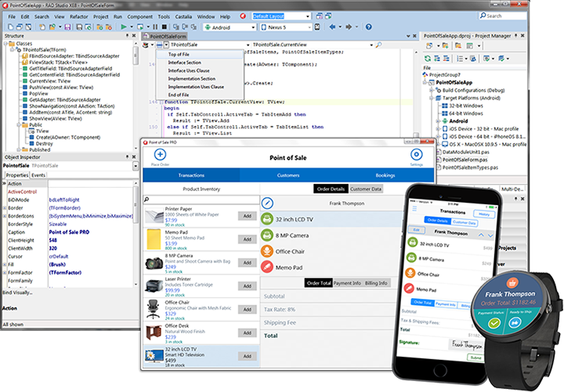Toggle the pin on the Structure panel
The width and height of the screenshot is (564, 392).
tap(128, 35)
